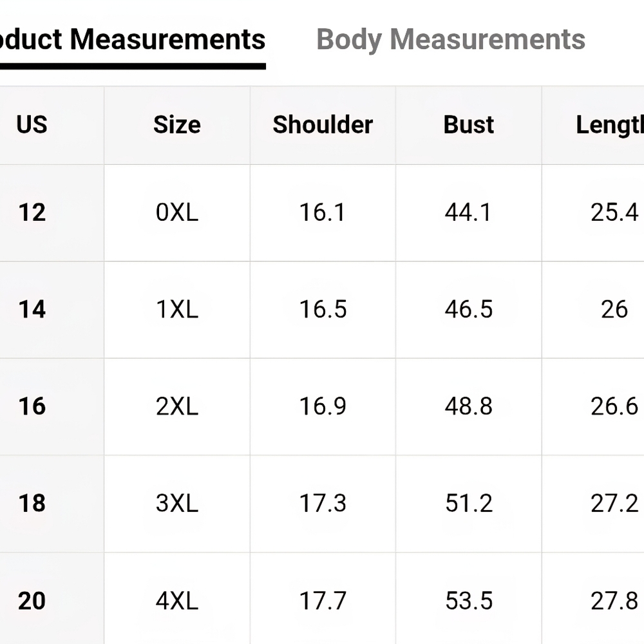Select the Product Measurements tab
644x644 pixels.
pyautogui.click(x=132, y=40)
